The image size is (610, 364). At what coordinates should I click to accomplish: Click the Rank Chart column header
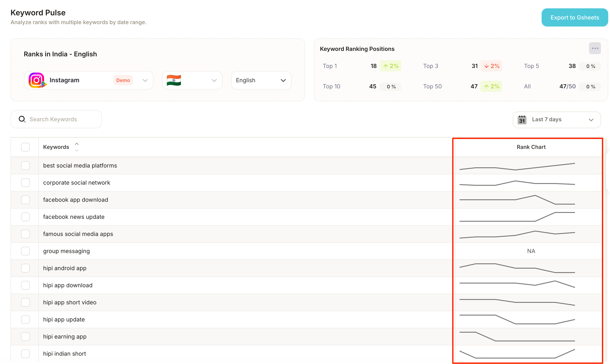click(531, 147)
